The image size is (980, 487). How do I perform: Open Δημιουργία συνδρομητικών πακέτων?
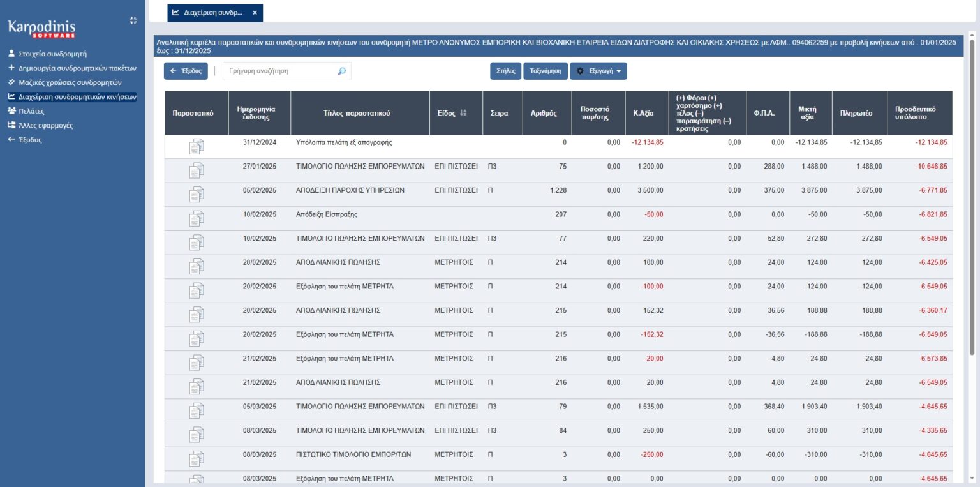pyautogui.click(x=77, y=68)
